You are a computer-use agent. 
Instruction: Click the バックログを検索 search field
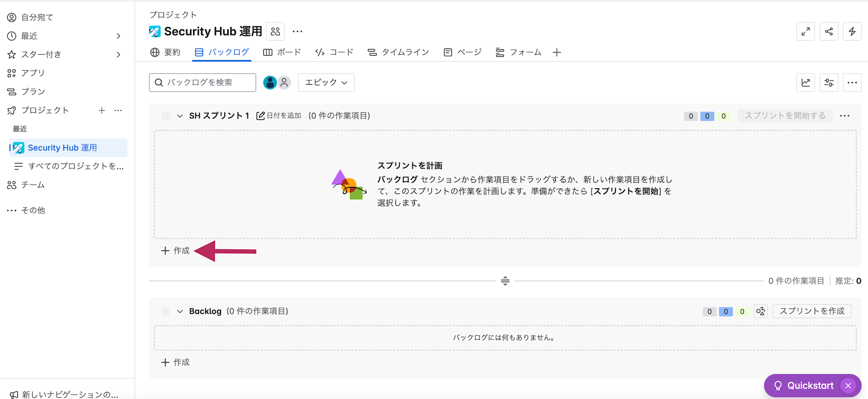(202, 82)
